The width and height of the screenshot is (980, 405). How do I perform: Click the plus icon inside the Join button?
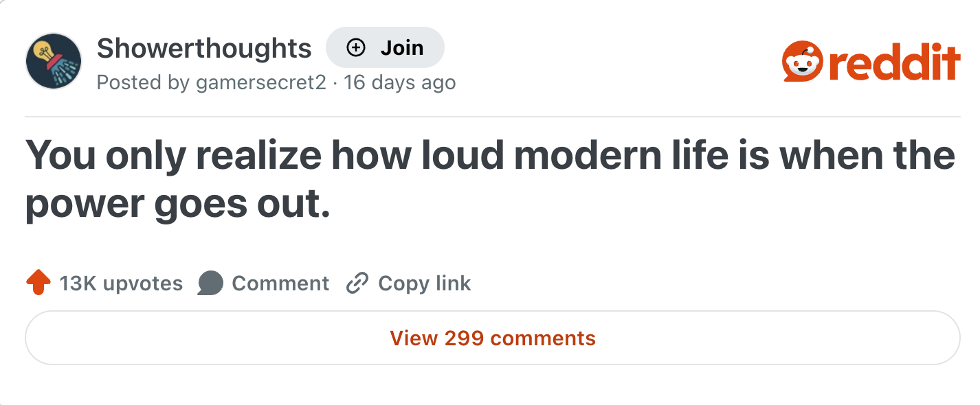click(355, 47)
